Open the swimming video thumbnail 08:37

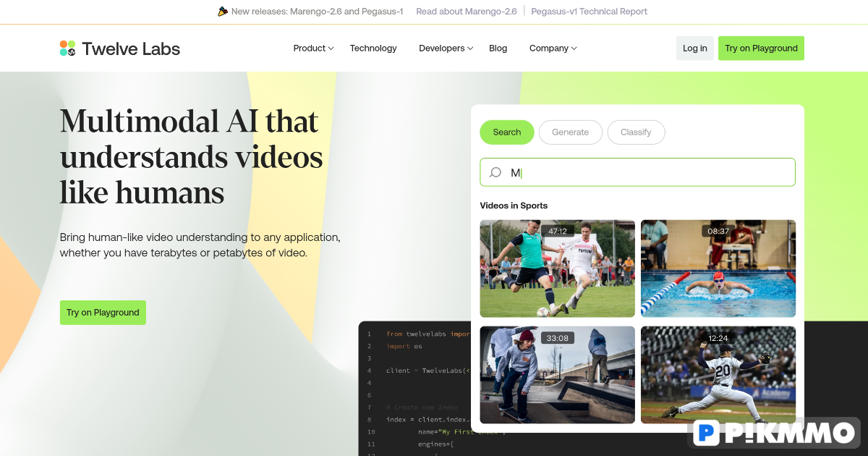coord(718,269)
